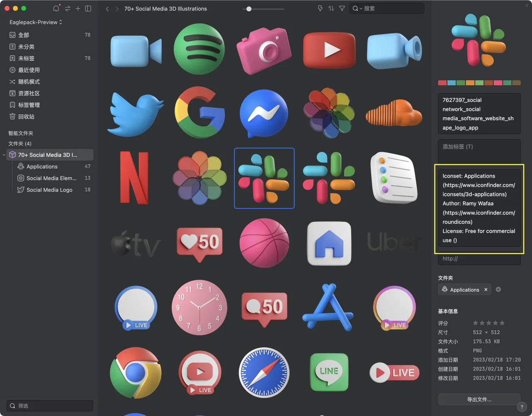Select the Netflix N thumbnail
The height and width of the screenshot is (416, 532).
pyautogui.click(x=134, y=178)
